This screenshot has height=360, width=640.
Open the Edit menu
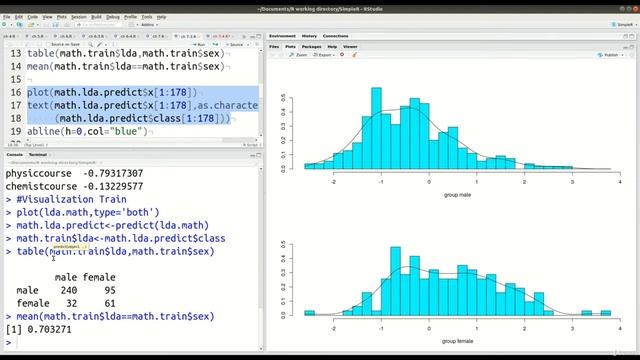[19, 17]
